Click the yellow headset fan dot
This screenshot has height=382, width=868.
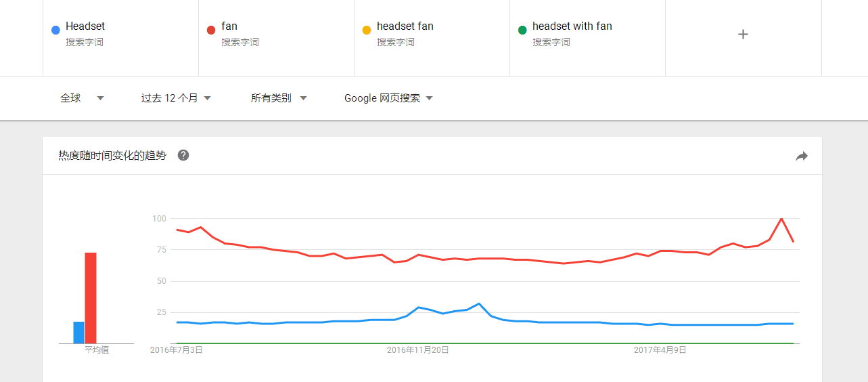pyautogui.click(x=367, y=30)
